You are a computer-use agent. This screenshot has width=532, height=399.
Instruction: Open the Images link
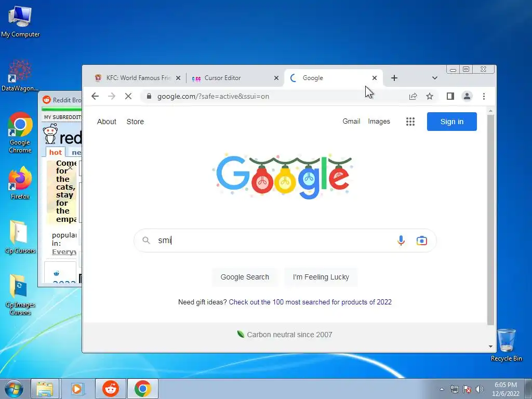pos(379,122)
